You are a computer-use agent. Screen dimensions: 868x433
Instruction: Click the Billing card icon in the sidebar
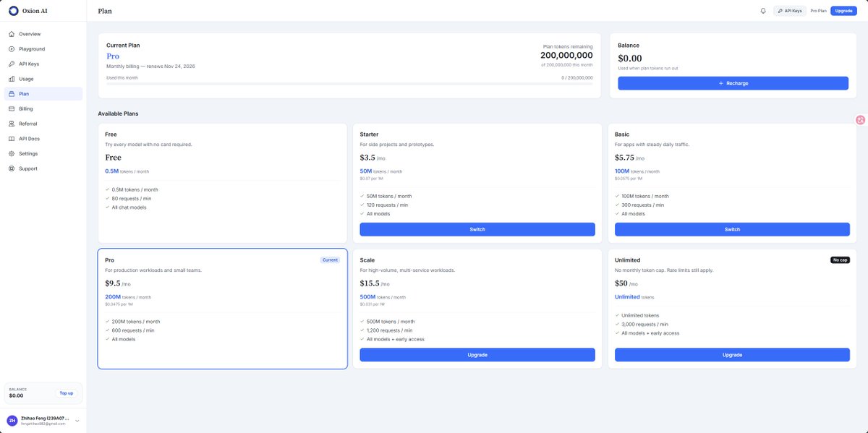coord(12,108)
